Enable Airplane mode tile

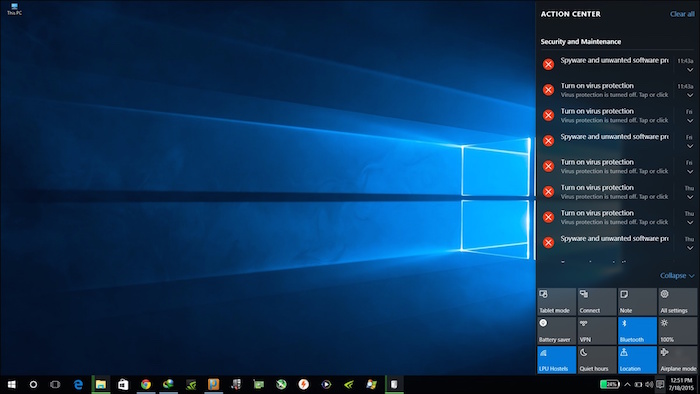point(678,360)
